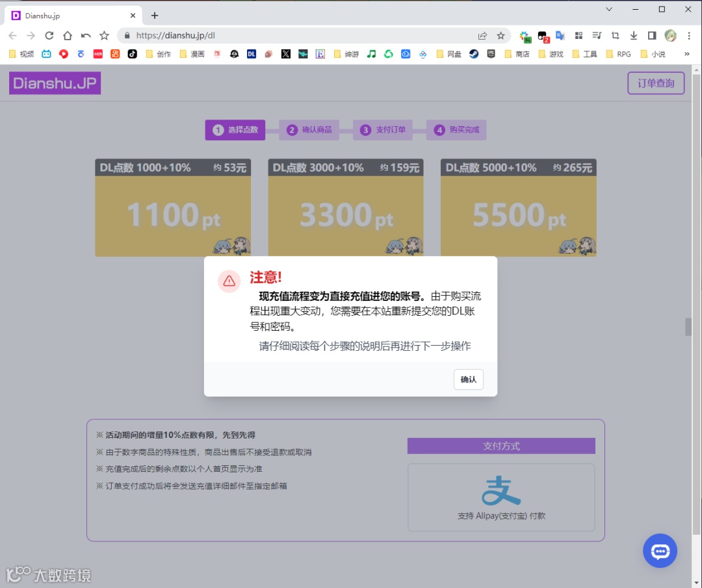Click the 支付方式 header bar
This screenshot has height=588, width=702.
501,446
